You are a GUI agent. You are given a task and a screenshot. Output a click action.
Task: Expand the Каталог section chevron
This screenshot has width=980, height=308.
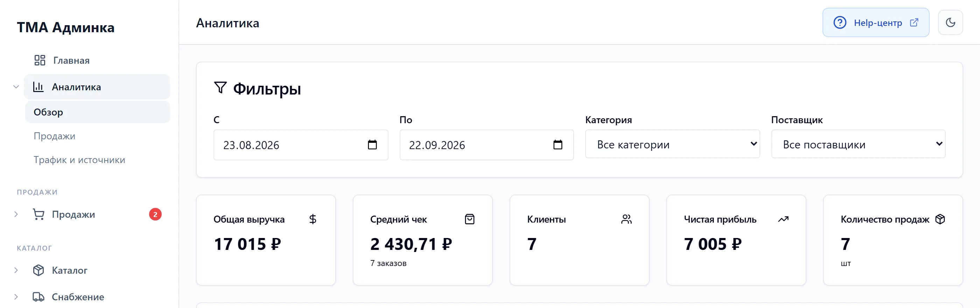point(16,270)
